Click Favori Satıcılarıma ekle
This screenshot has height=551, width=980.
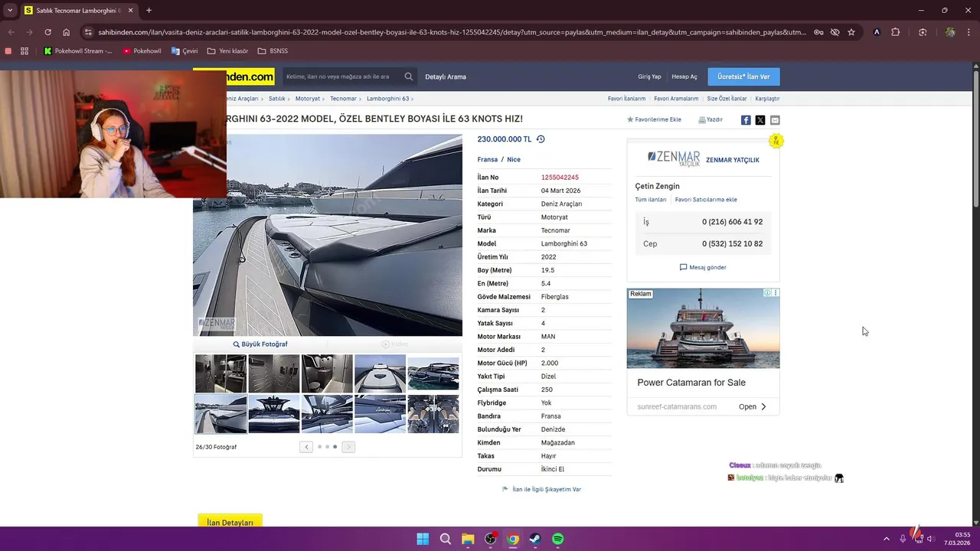tap(706, 200)
